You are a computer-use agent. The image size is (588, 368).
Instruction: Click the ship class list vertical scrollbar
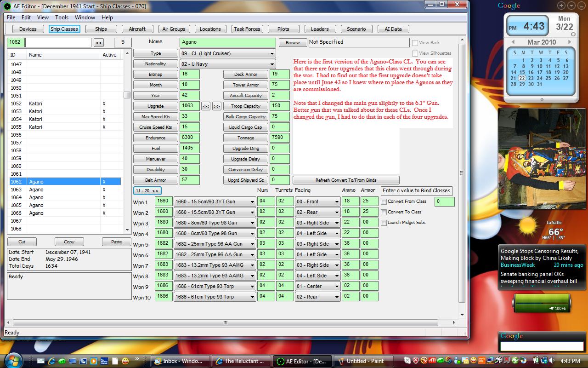[127, 147]
